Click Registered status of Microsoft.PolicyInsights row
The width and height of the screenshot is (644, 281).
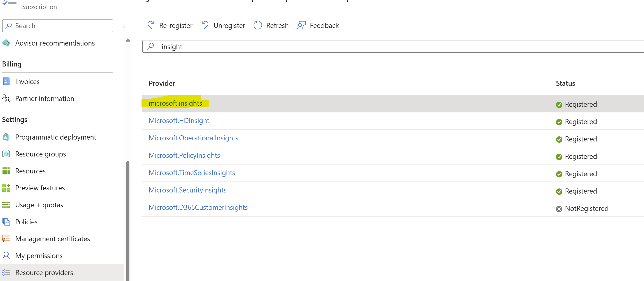tap(581, 156)
